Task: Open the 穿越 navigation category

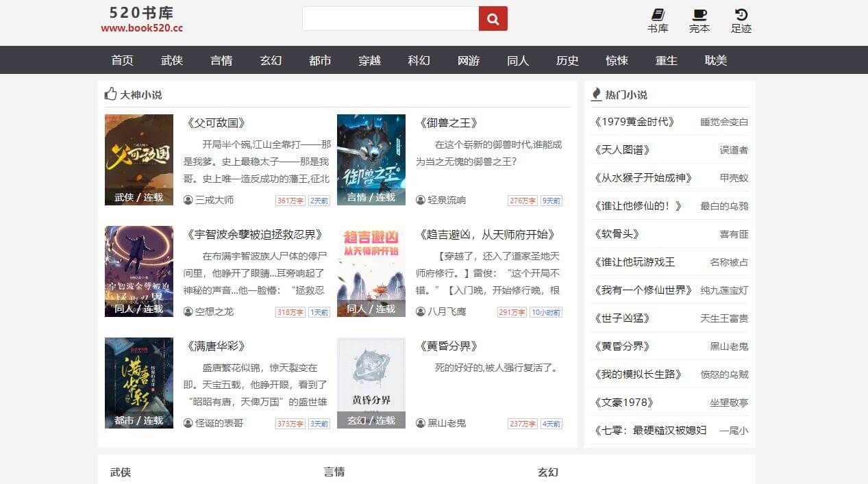Action: (x=369, y=60)
